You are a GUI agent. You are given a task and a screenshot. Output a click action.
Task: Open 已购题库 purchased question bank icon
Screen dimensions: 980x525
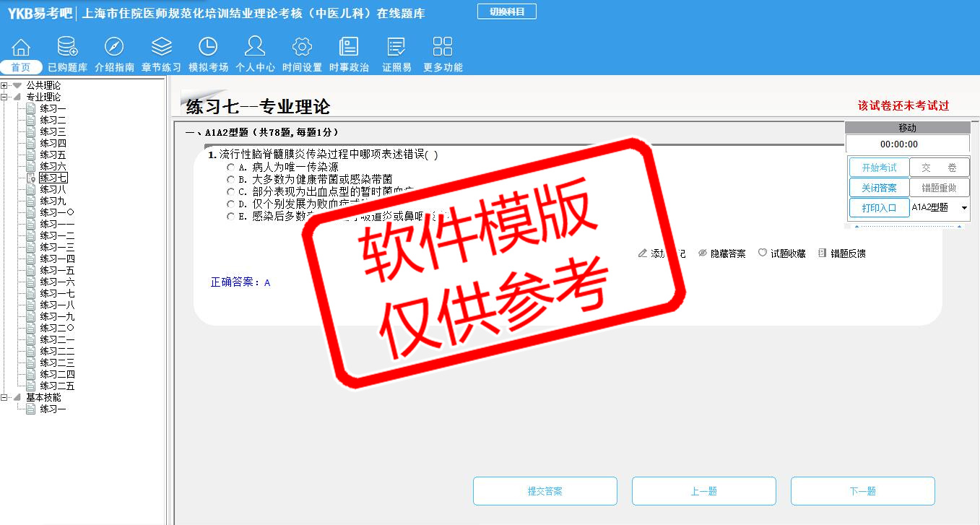click(x=67, y=47)
